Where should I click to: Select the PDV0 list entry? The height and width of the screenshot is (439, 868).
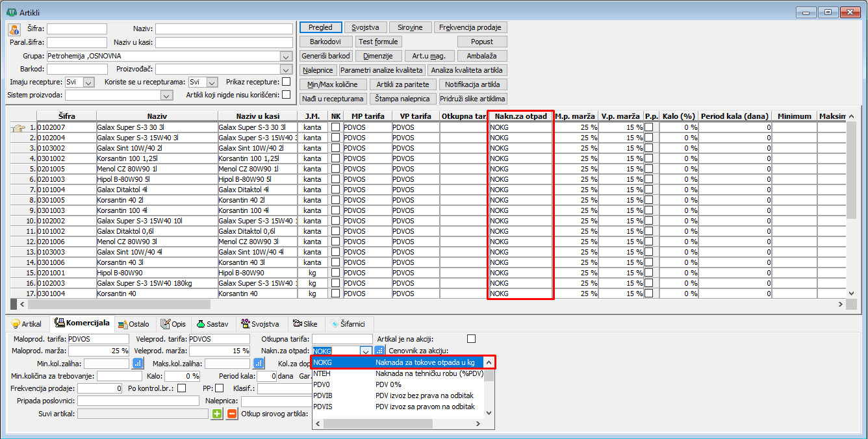coord(399,384)
